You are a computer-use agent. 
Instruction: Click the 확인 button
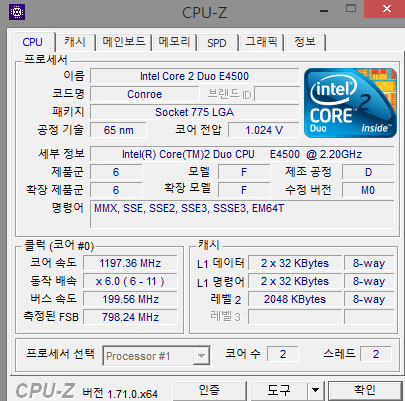(x=365, y=390)
